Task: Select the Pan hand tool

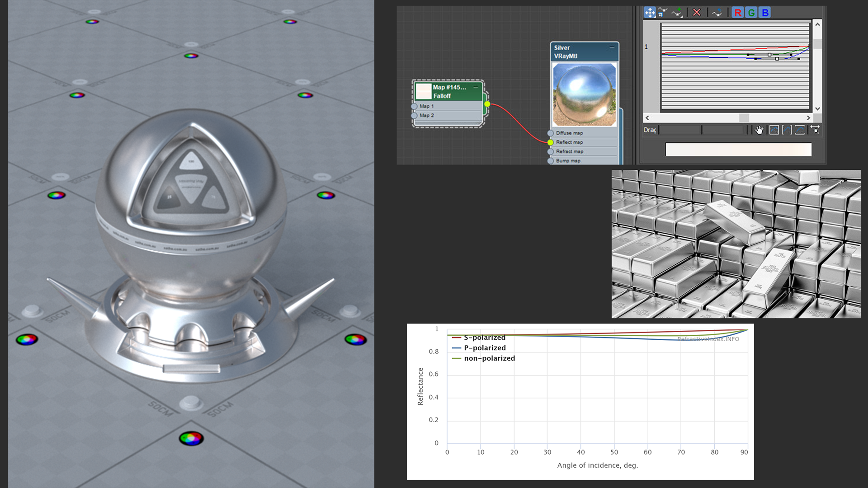Action: point(759,130)
